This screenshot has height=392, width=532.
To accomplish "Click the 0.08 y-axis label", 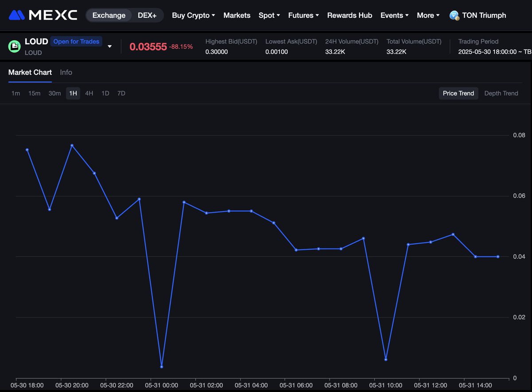I will (519, 135).
